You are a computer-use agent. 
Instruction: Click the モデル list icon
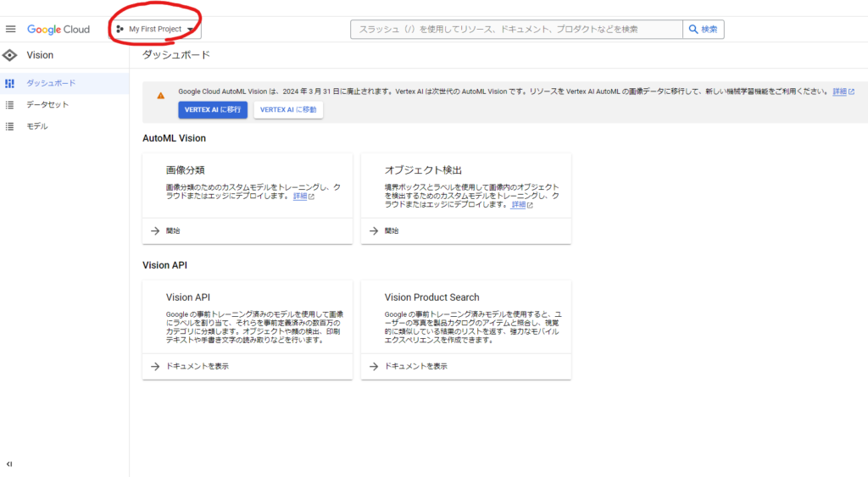click(9, 126)
